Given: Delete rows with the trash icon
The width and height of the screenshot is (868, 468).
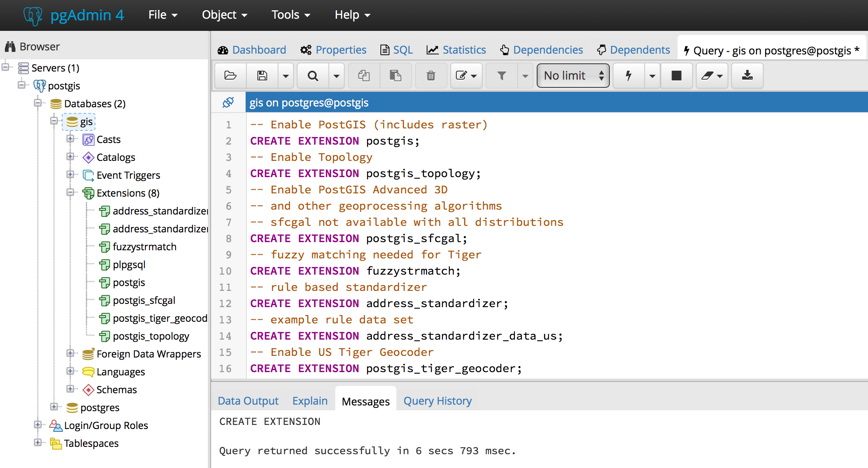Looking at the screenshot, I should pos(431,76).
